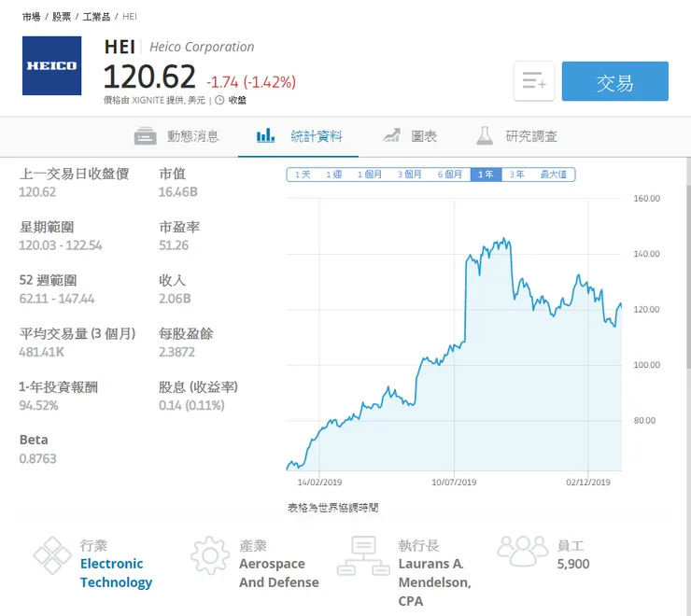This screenshot has width=691, height=616.
Task: Click the price change -1.74 (-1.42%)
Action: click(251, 82)
